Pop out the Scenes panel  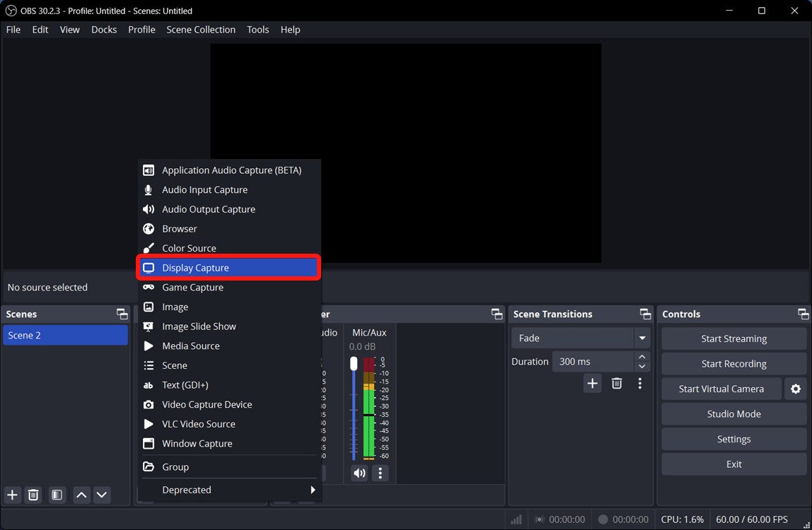click(122, 314)
